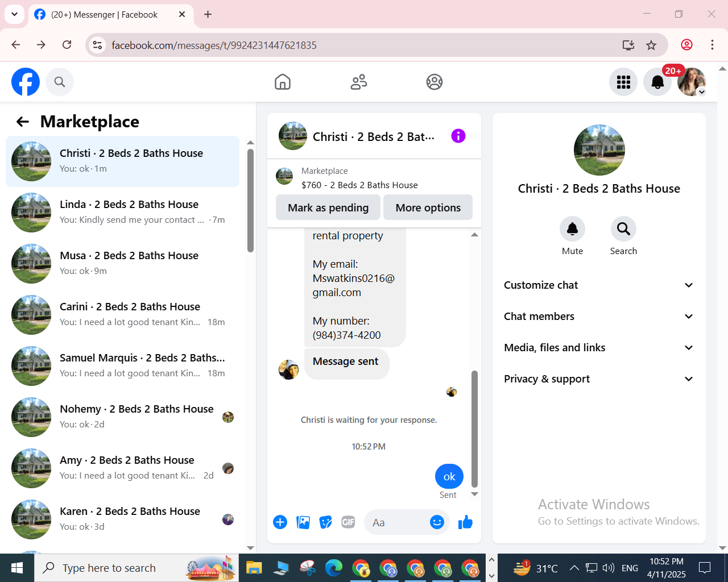
Task: Click the sender's avatar beside Message sent
Action: 289,369
